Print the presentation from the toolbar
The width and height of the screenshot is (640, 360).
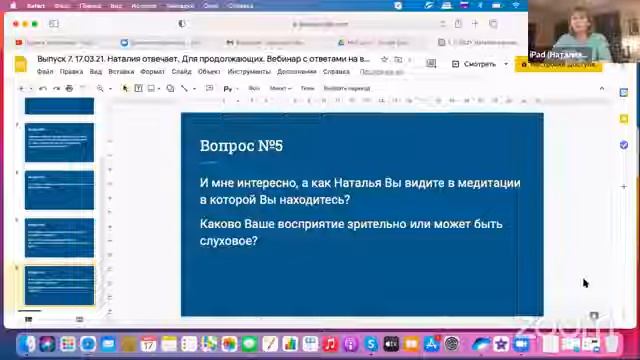[x=69, y=88]
